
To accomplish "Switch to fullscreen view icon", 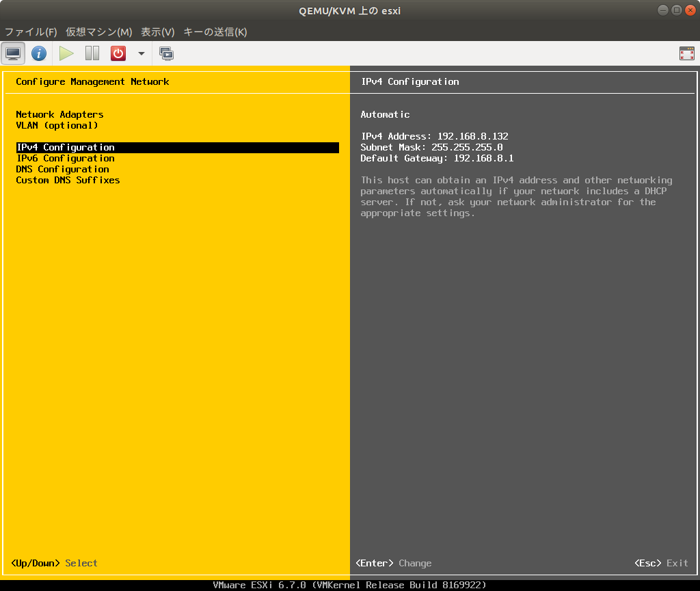I will (x=686, y=53).
